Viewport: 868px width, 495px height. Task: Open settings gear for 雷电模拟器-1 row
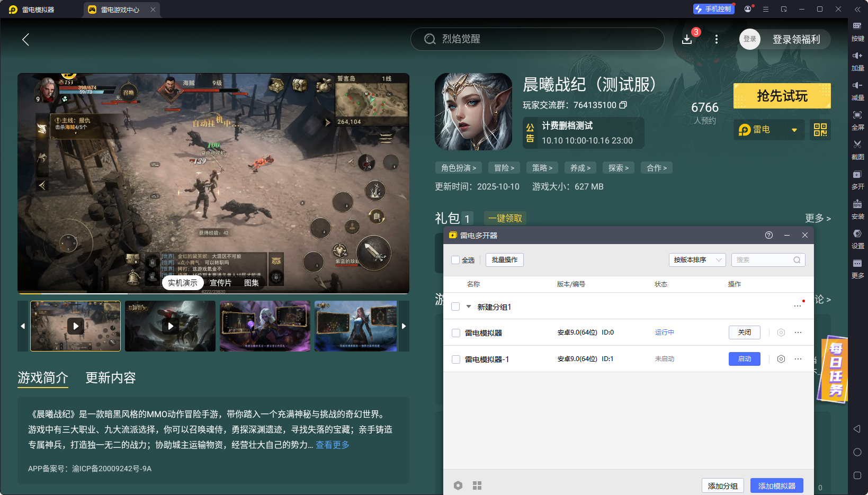point(781,359)
